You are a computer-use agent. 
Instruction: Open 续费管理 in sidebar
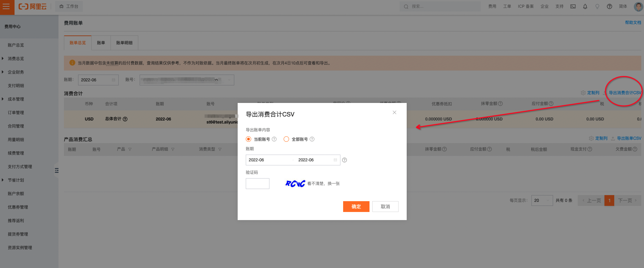pos(16,153)
